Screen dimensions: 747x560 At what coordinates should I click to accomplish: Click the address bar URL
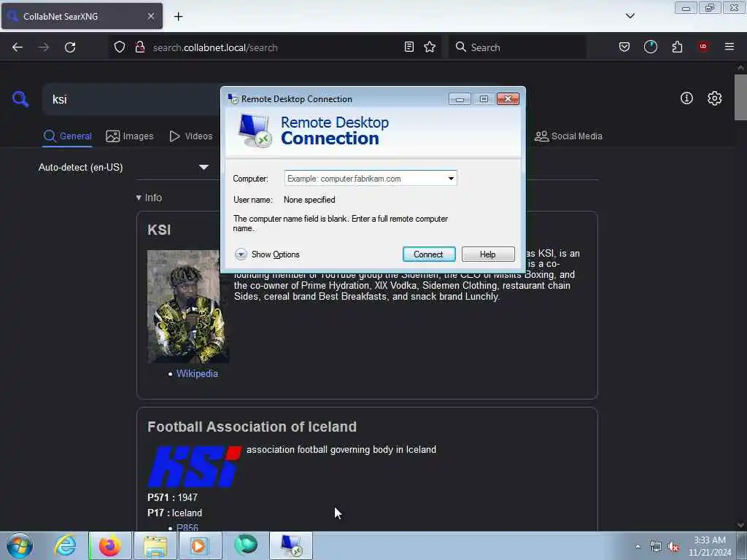tap(215, 47)
